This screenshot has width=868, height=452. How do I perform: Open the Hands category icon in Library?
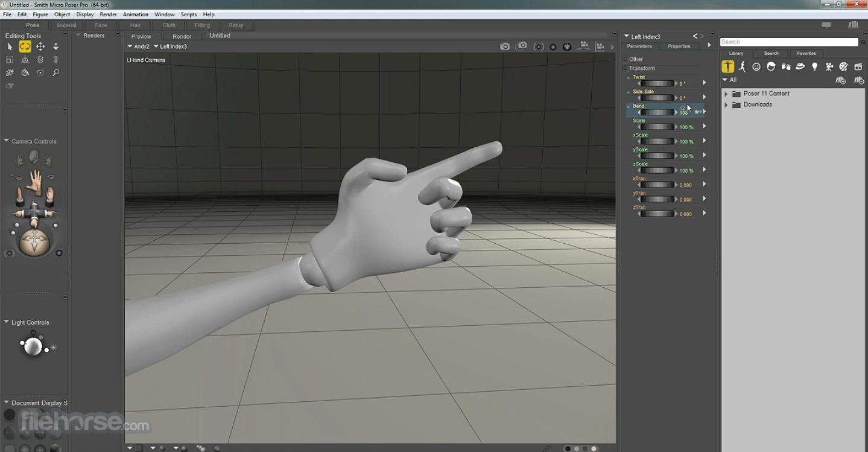785,67
